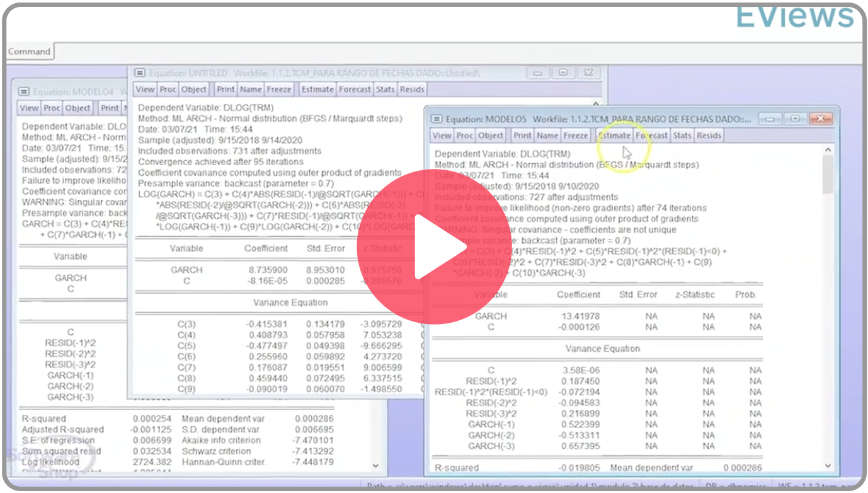Maximize the UNTITLED equation window

[562, 72]
